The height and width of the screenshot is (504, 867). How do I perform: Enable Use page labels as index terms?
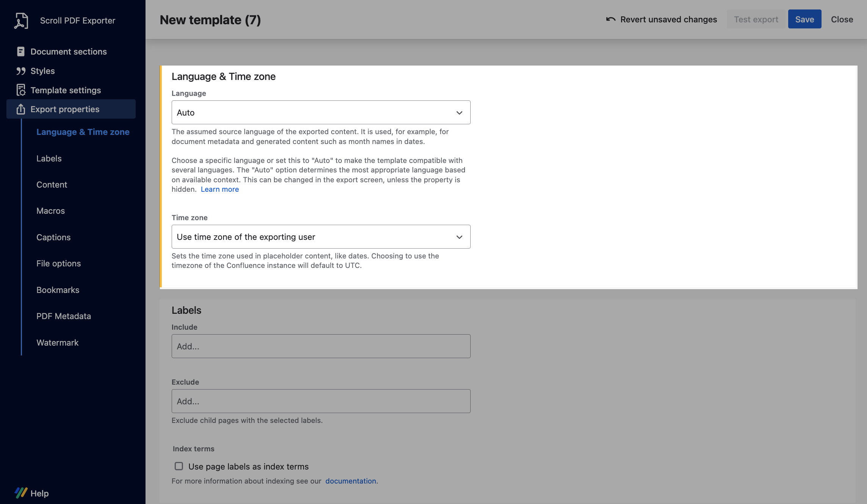pos(179,466)
